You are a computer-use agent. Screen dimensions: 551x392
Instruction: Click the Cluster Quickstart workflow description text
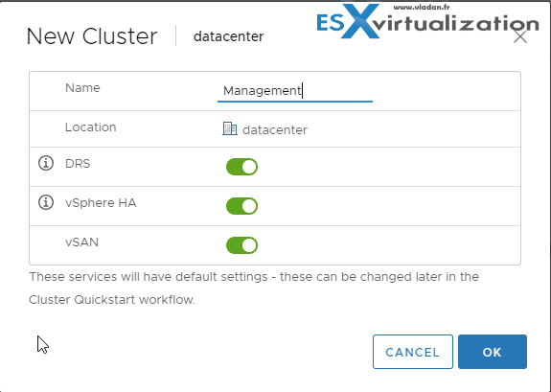(254, 288)
